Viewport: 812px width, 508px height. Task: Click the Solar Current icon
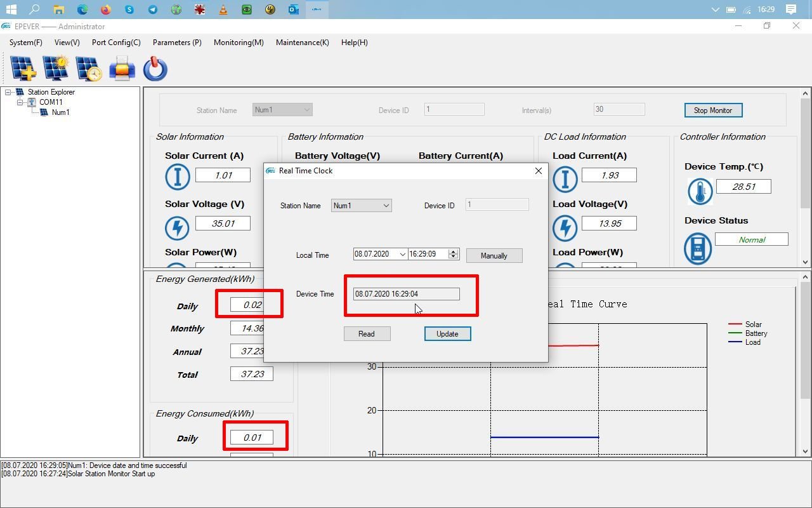[x=178, y=177]
